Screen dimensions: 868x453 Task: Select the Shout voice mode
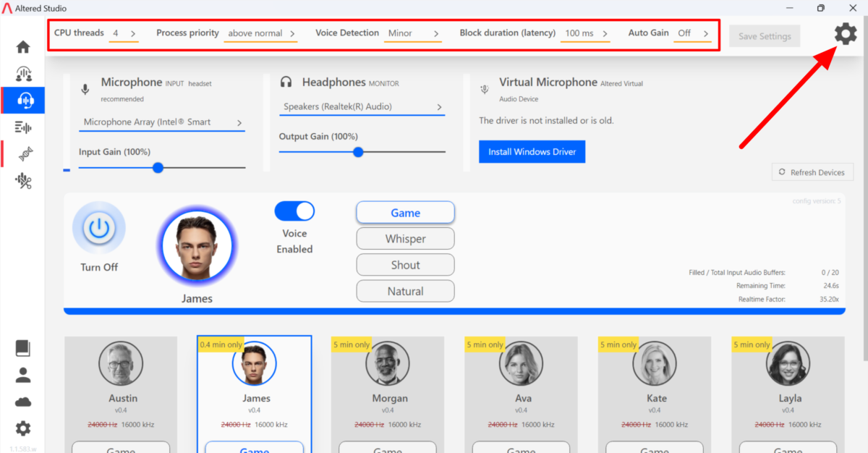tap(405, 265)
